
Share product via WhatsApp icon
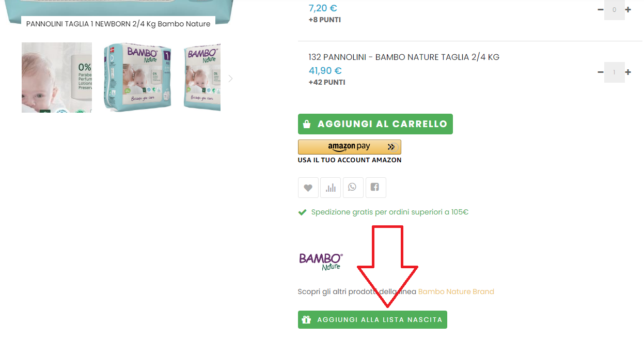[x=353, y=188]
